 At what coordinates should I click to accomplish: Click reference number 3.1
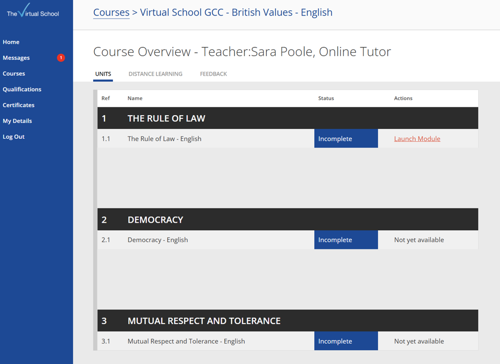[x=106, y=341]
